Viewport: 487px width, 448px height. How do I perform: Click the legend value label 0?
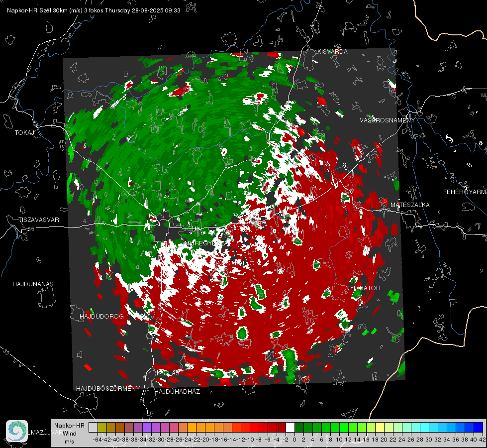[294, 440]
